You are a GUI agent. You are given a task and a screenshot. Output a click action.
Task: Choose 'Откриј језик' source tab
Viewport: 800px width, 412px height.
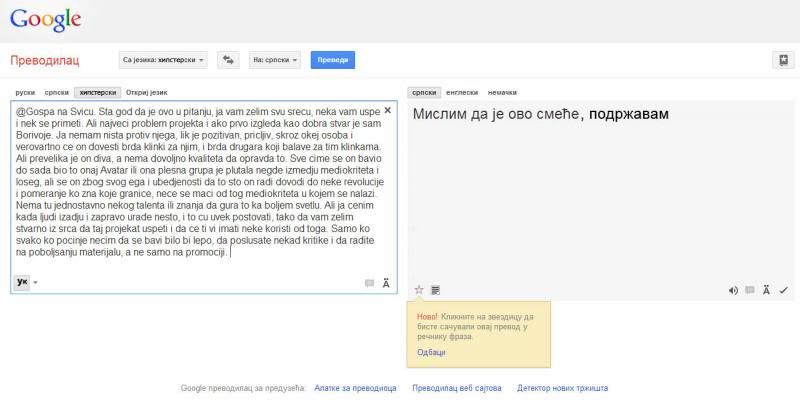[148, 91]
